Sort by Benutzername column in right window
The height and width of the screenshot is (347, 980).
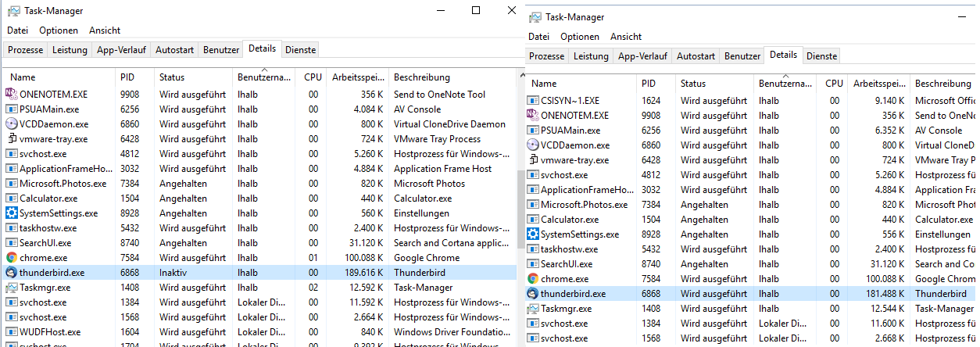coord(785,84)
